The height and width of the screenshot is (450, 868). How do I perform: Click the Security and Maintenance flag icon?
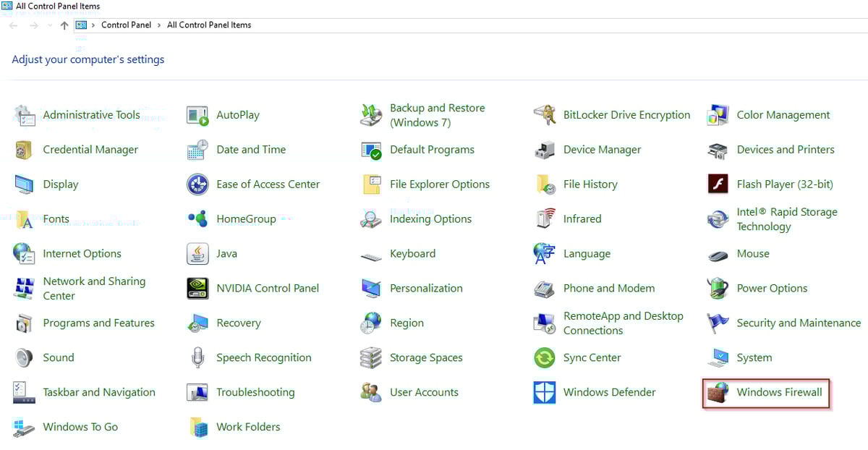click(x=718, y=323)
